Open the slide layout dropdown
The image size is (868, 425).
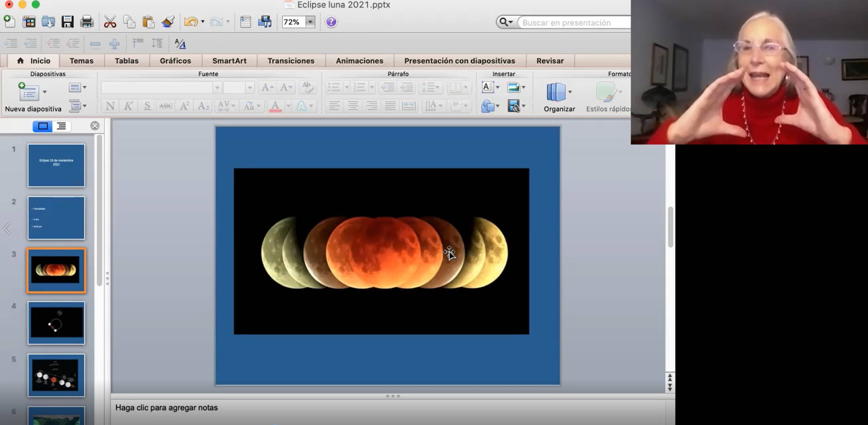77,88
